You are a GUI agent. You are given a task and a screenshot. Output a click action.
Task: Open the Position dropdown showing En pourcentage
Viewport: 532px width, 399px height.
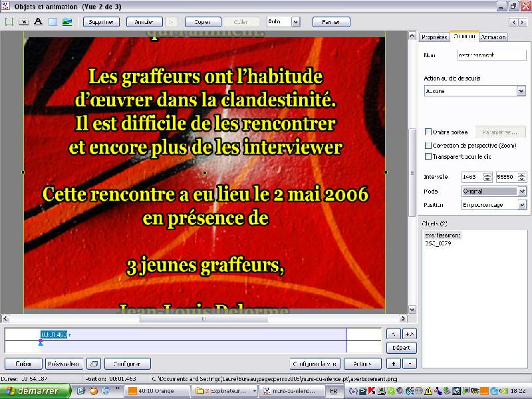[x=522, y=205]
